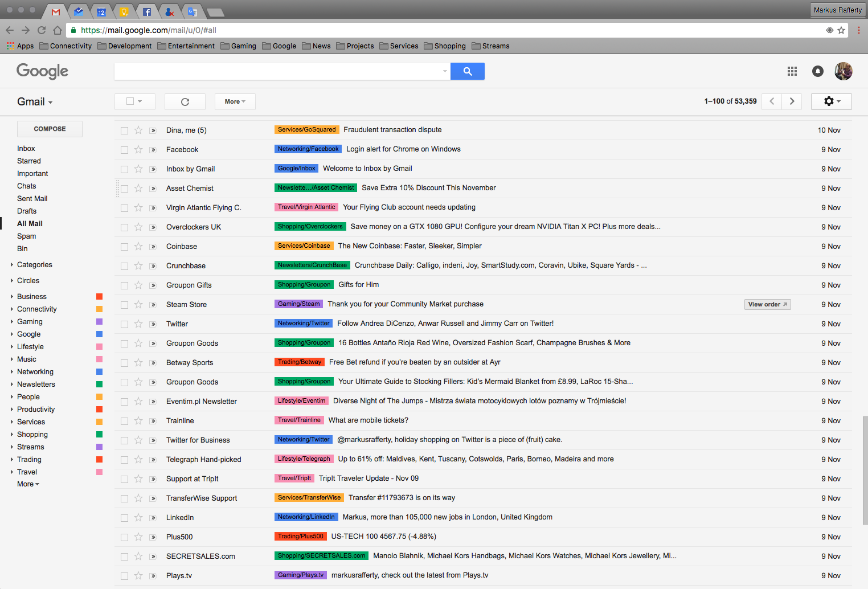Select the Twitter follow suggestions checkbox
868x589 pixels.
[x=124, y=324]
